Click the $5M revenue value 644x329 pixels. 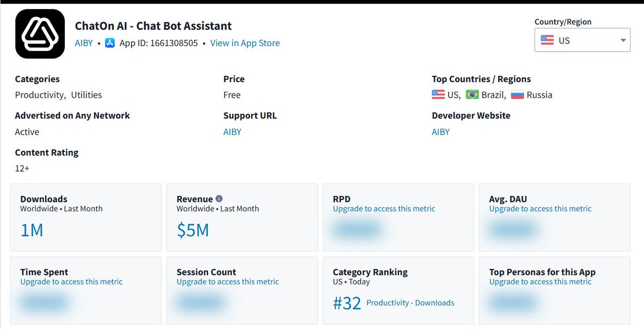tap(193, 230)
